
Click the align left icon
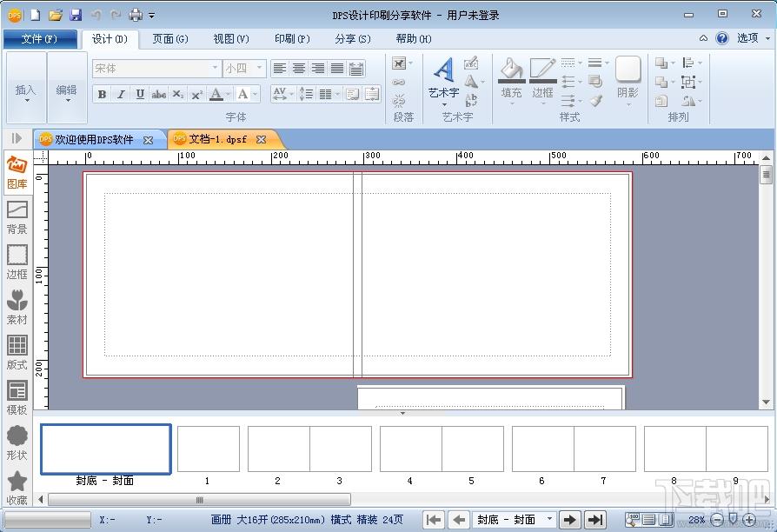click(280, 69)
